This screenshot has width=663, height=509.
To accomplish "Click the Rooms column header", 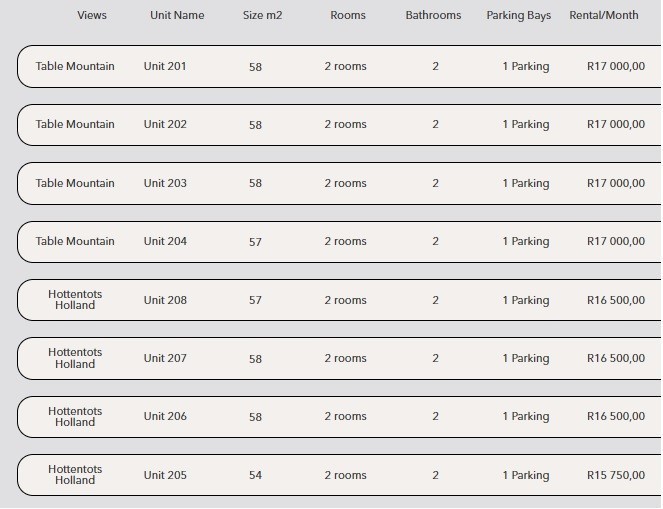I will (x=348, y=15).
